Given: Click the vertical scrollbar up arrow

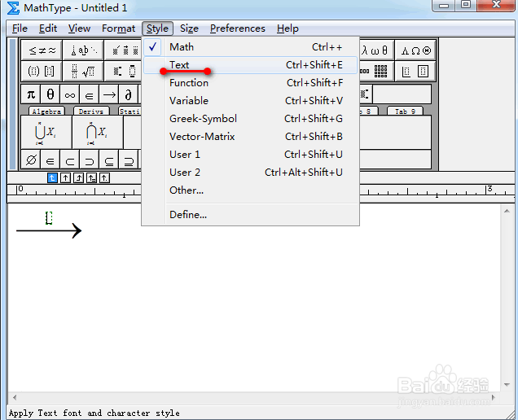Looking at the screenshot, I should (x=507, y=211).
